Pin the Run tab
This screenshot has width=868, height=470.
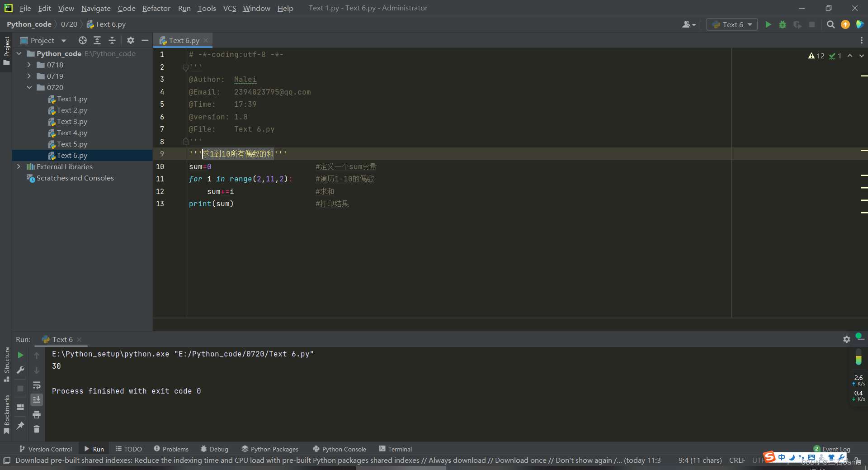point(20,425)
